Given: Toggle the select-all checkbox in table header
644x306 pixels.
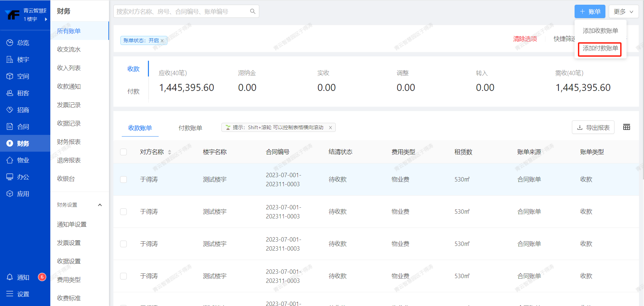Looking at the screenshot, I should (x=123, y=152).
